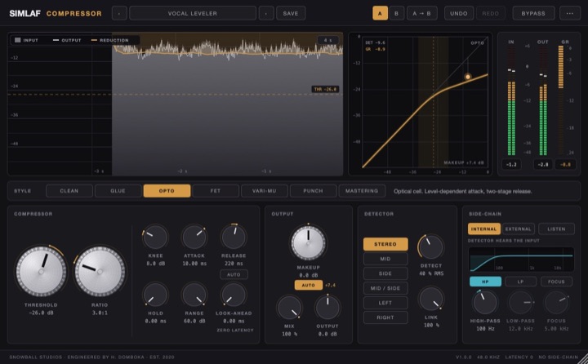Select RIGHT detector mode
The width and height of the screenshot is (588, 364).
[x=385, y=317]
